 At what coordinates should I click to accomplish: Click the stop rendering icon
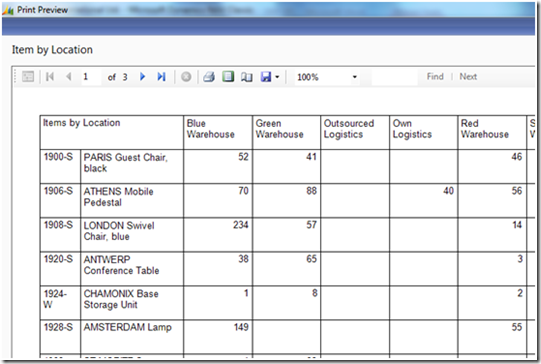pos(186,77)
